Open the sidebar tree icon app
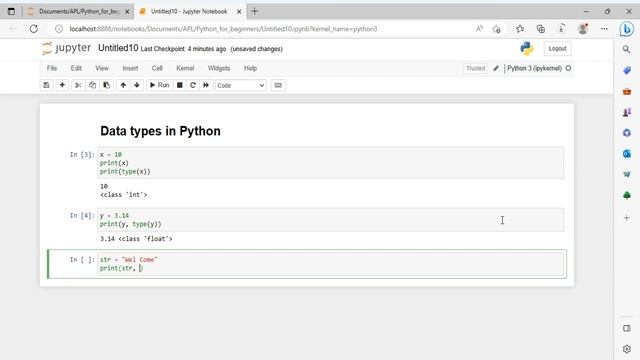Screen dimensions: 640x360 click(627, 196)
